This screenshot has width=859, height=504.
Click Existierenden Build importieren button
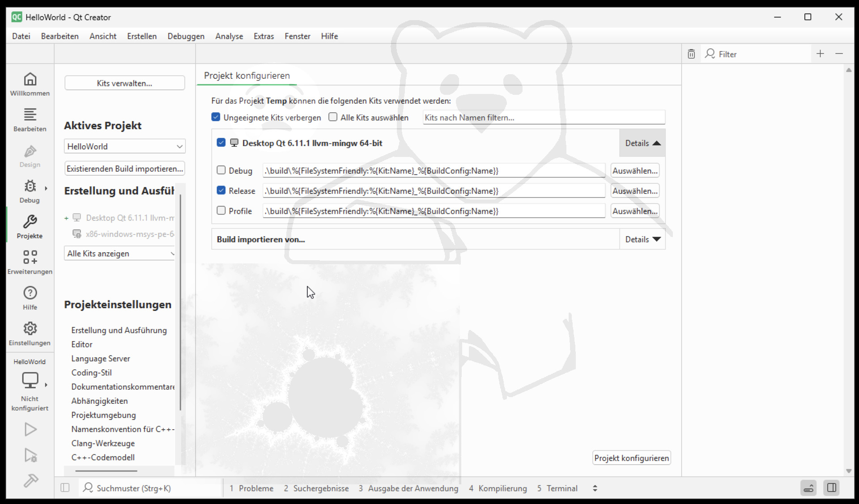(x=125, y=169)
